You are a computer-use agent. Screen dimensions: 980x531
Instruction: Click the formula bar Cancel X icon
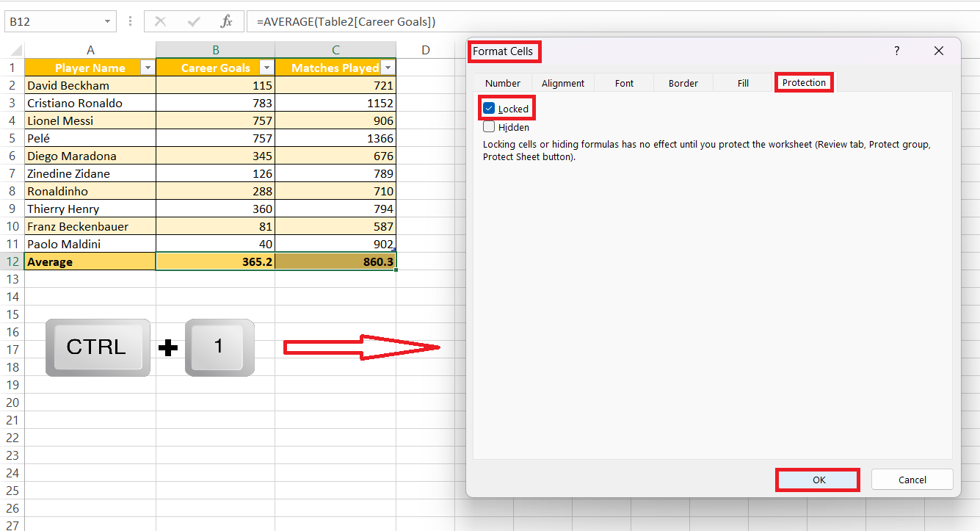[160, 21]
